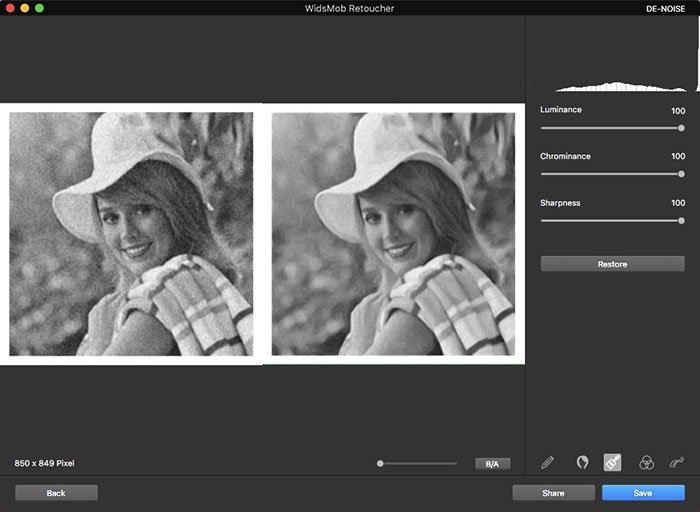This screenshot has height=512, width=700.
Task: Click the Share button
Action: (553, 493)
